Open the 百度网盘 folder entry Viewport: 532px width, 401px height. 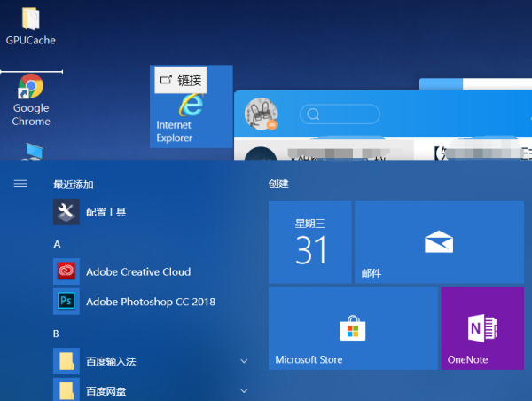point(152,389)
